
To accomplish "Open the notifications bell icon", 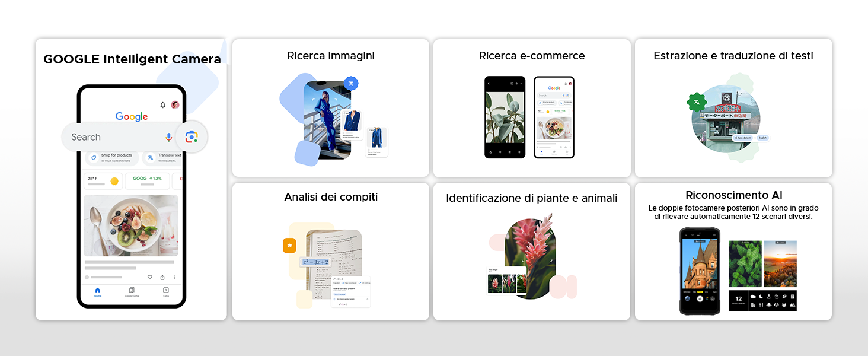I will click(x=163, y=105).
